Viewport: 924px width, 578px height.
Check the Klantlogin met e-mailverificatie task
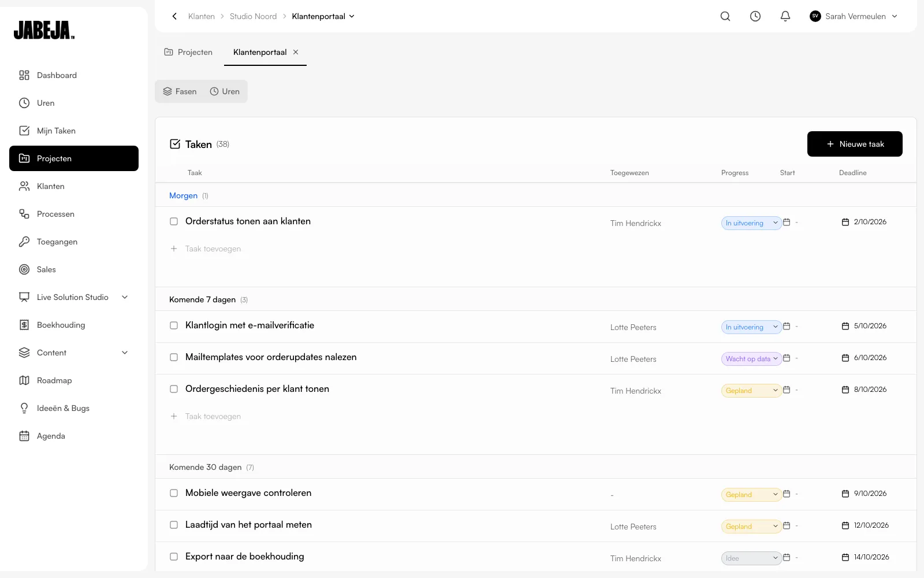click(x=174, y=325)
